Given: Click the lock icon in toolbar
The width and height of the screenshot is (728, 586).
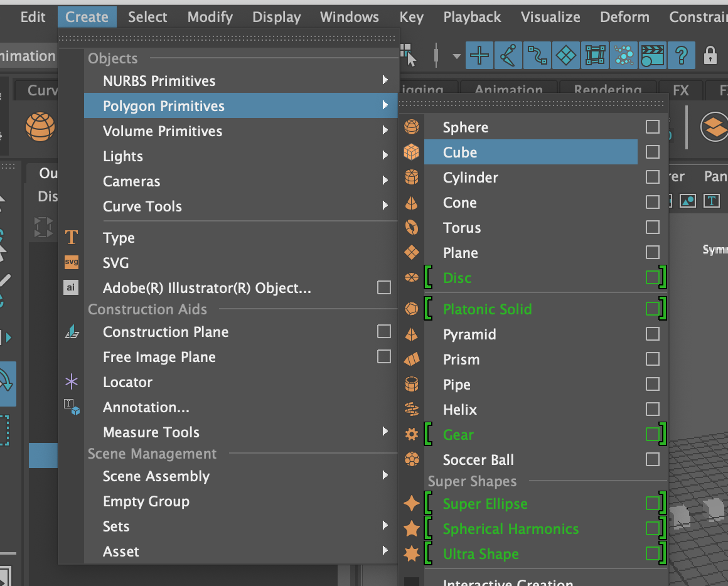Looking at the screenshot, I should 710,56.
